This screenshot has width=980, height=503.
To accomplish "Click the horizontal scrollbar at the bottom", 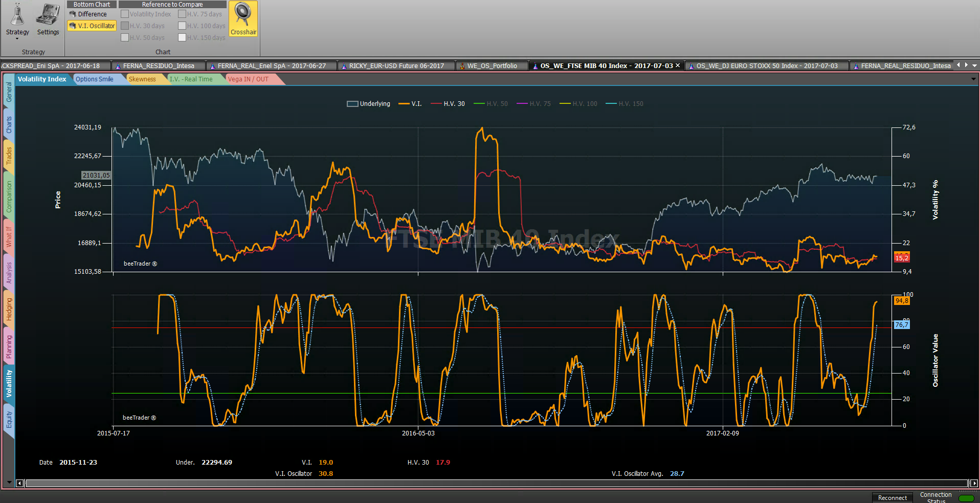I will [497, 483].
